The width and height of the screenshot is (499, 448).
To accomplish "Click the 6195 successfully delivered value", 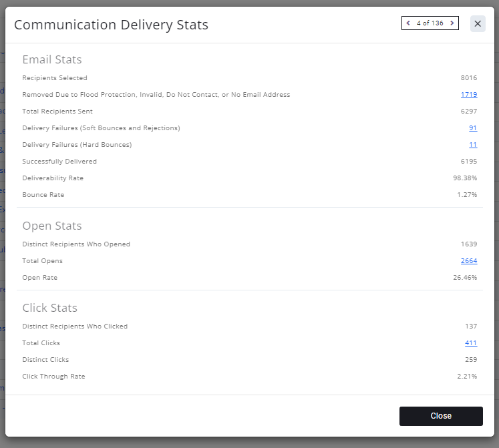I will (469, 162).
